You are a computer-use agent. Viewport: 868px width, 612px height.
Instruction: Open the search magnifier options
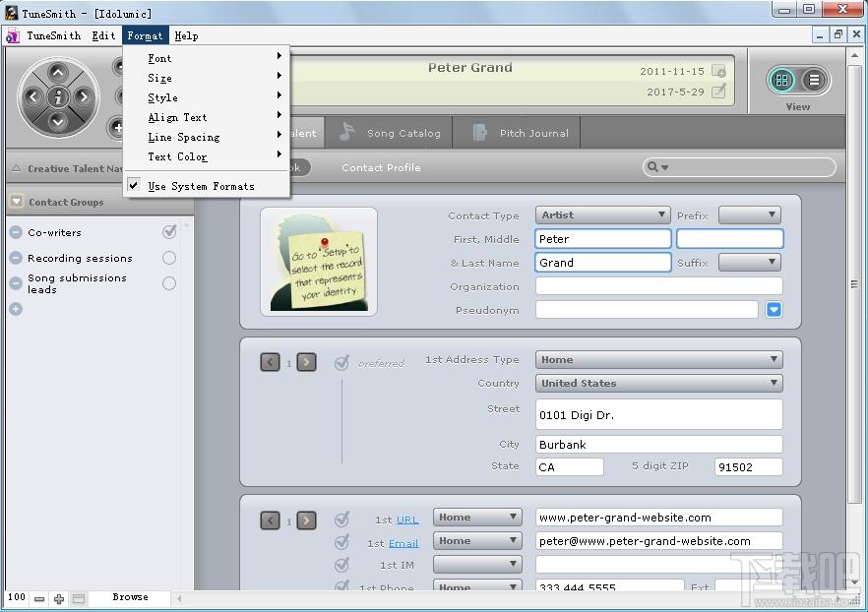coord(658,167)
